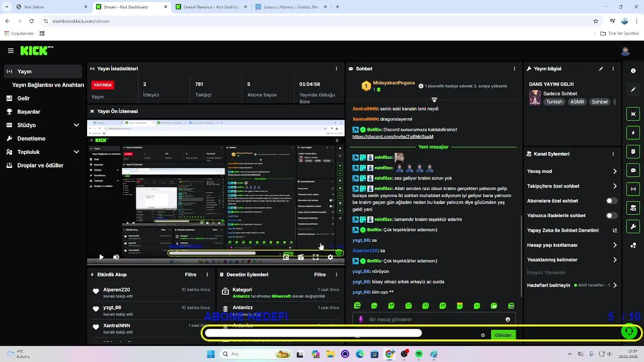Toggle the wrench icon in right sidebar
Viewport: 644px width, 362px height.
pyautogui.click(x=633, y=227)
